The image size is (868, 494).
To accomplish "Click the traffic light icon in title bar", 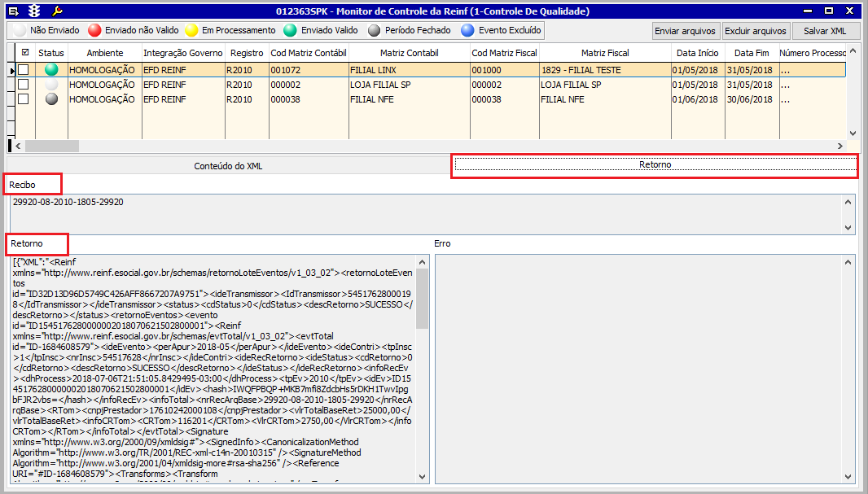I will coord(35,11).
